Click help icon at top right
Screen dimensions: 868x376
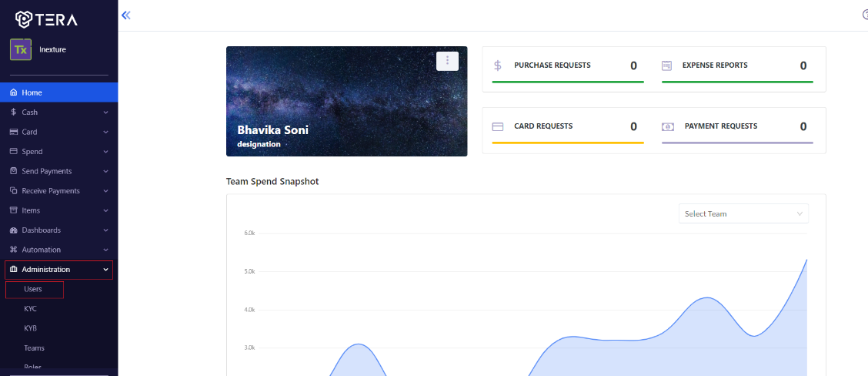point(865,15)
